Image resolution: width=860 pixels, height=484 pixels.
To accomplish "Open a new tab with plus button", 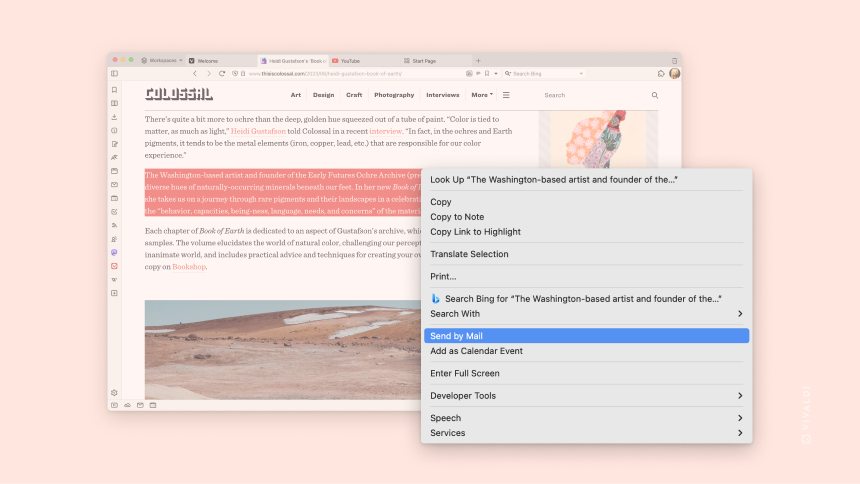I will tap(478, 61).
